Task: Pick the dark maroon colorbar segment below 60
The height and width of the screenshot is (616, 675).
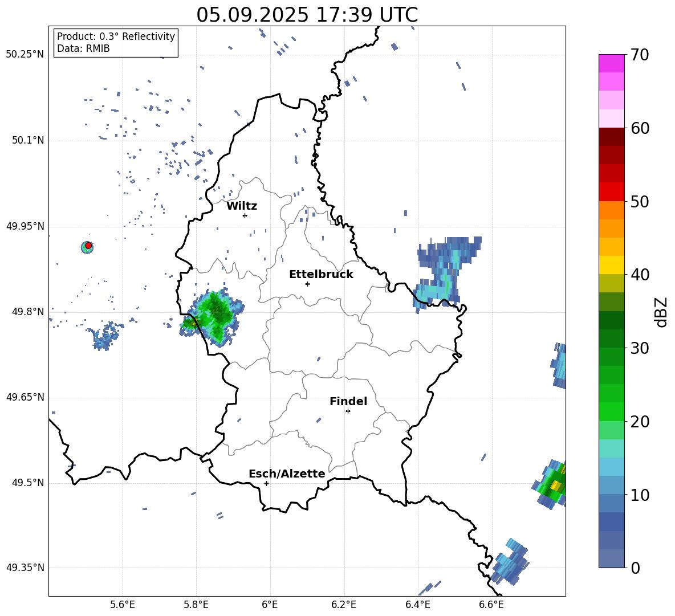Action: tap(611, 137)
